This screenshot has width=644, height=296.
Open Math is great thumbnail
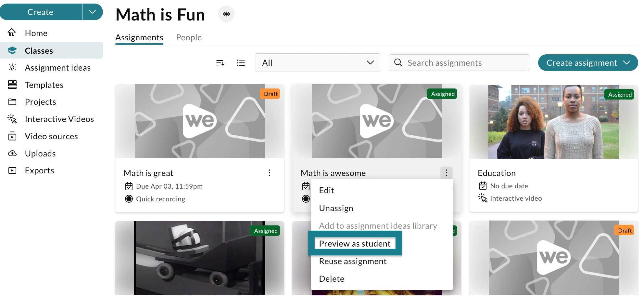pyautogui.click(x=200, y=121)
